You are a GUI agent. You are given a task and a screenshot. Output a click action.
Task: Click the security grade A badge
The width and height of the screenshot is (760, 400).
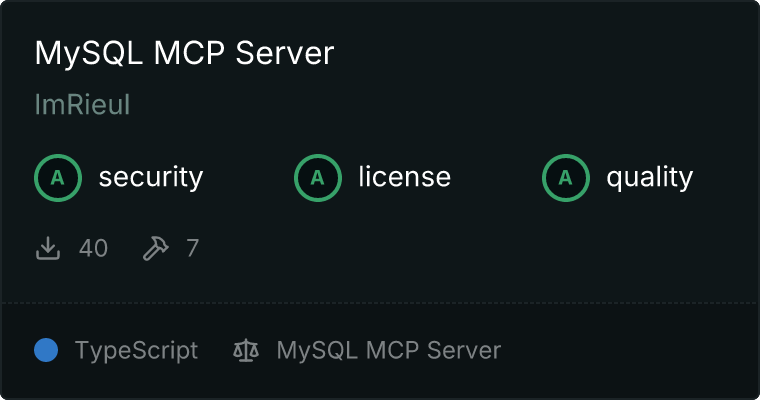point(58,178)
